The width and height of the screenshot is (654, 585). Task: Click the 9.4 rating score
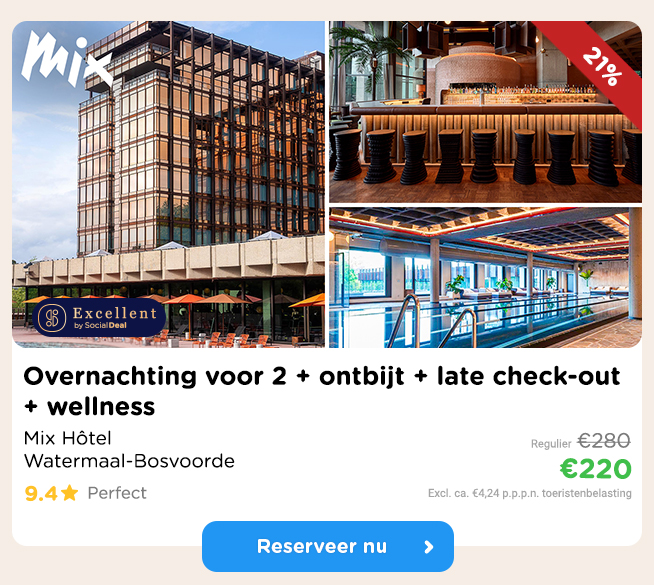tap(41, 494)
